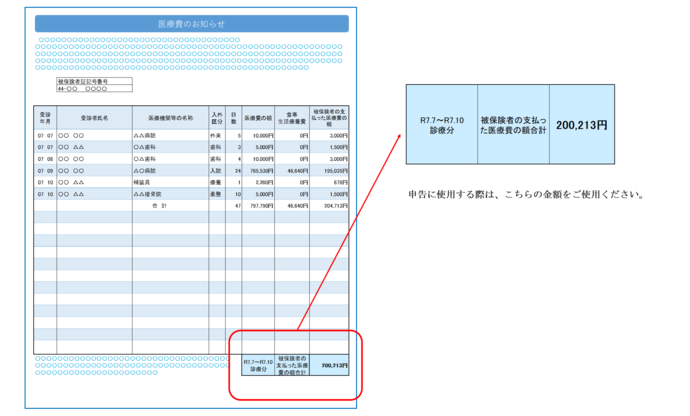Click the 補装具 entry in table
The image size is (690, 416).
pos(144,183)
